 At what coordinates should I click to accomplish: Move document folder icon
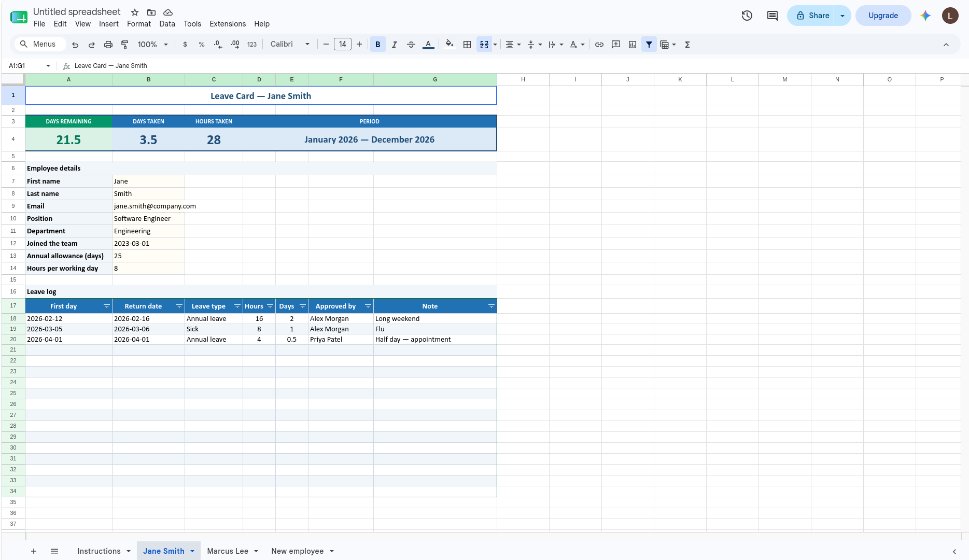click(151, 12)
